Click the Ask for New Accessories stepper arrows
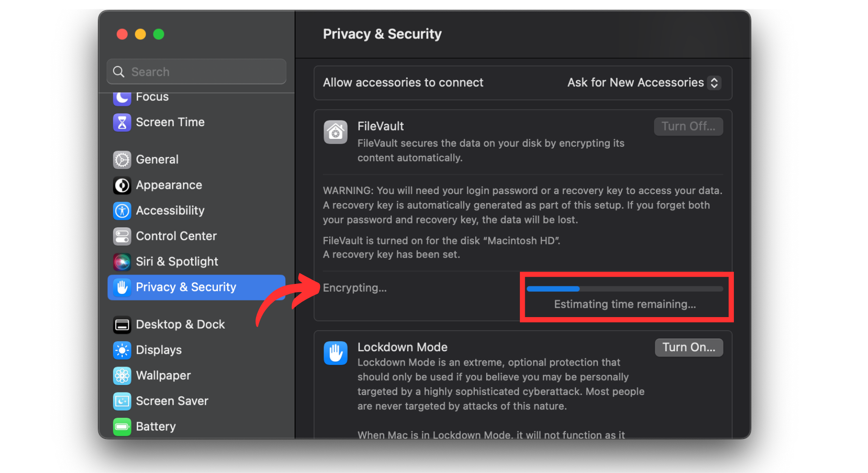 coord(714,83)
